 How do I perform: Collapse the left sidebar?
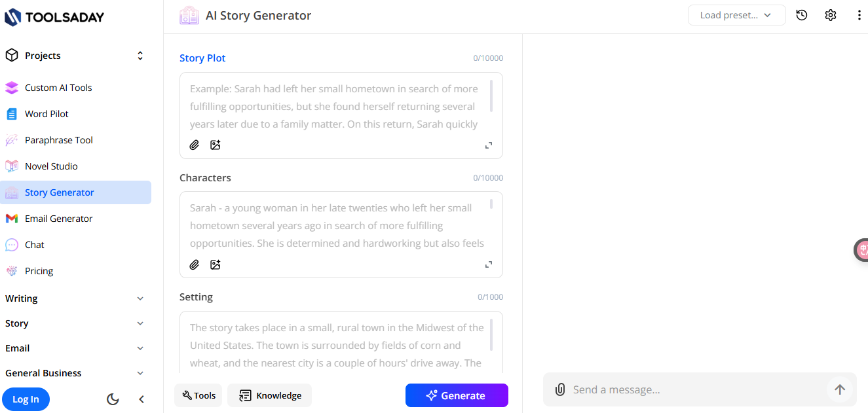point(141,399)
